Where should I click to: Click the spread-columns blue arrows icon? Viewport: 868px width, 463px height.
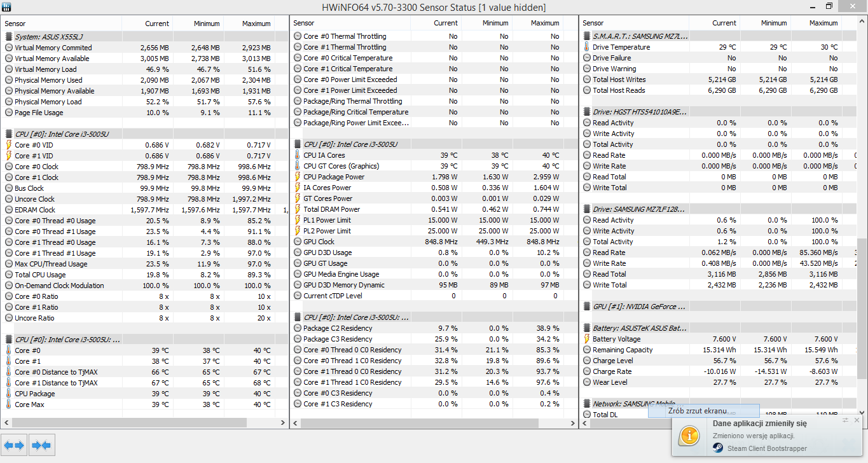coord(14,445)
